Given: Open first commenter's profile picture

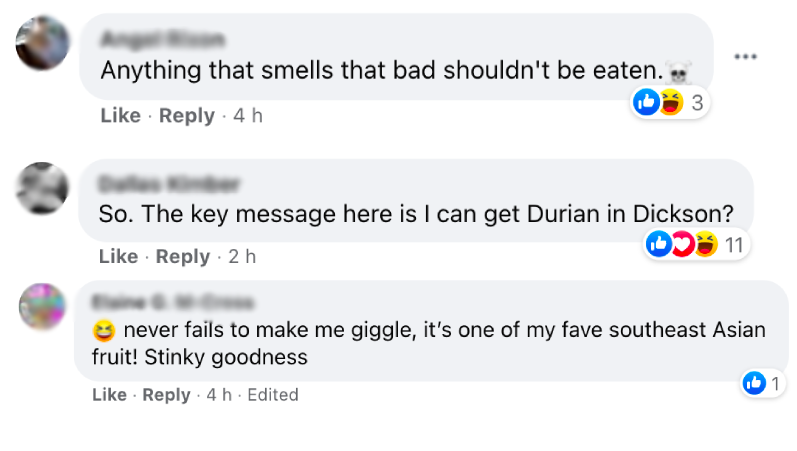Looking at the screenshot, I should pyautogui.click(x=43, y=44).
